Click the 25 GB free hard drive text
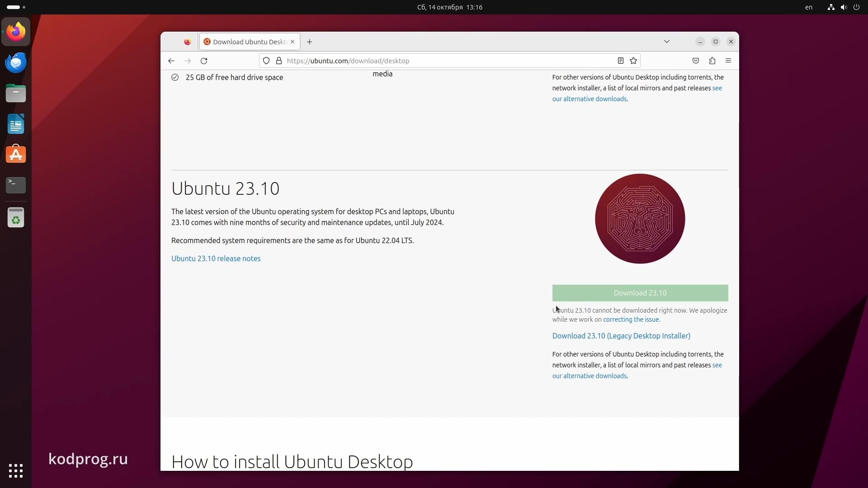Image resolution: width=868 pixels, height=488 pixels. [234, 77]
